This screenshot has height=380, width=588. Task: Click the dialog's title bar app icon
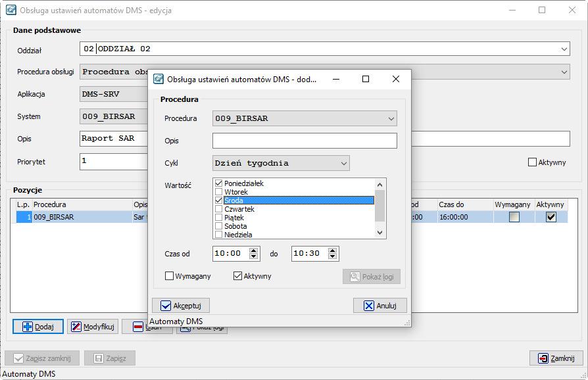[159, 79]
